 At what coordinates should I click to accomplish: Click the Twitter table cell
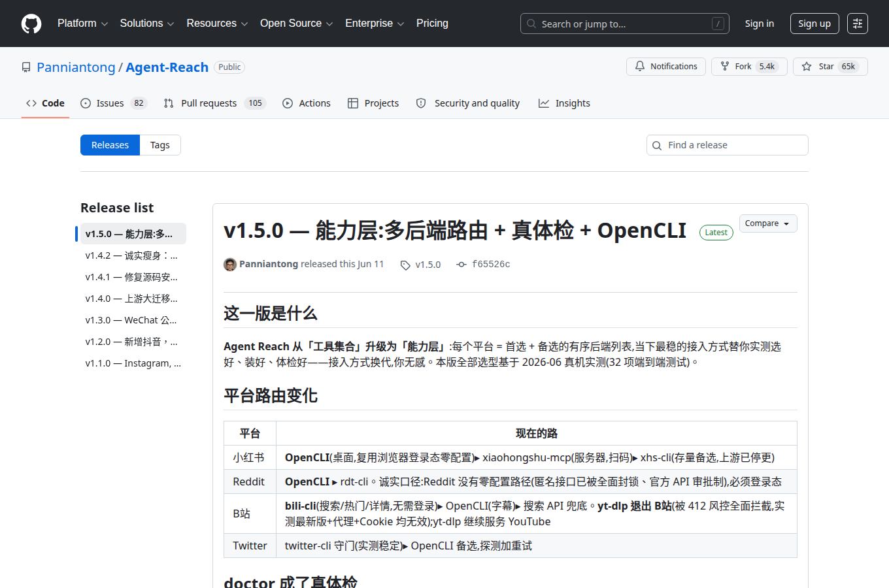pyautogui.click(x=250, y=546)
